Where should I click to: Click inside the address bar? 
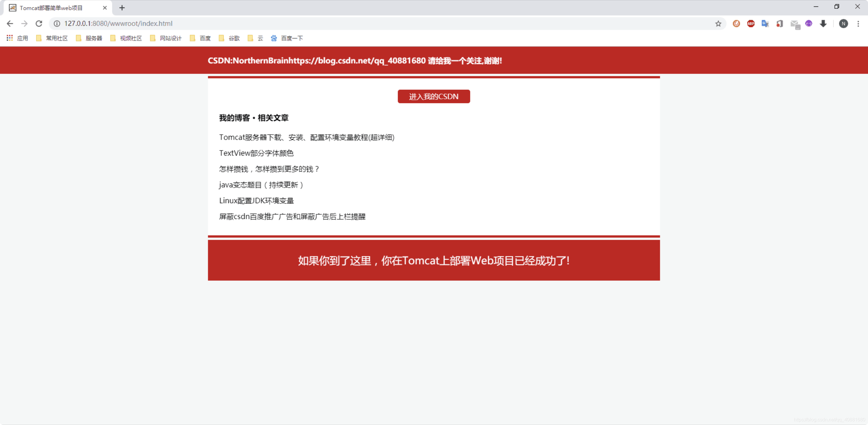coord(236,23)
